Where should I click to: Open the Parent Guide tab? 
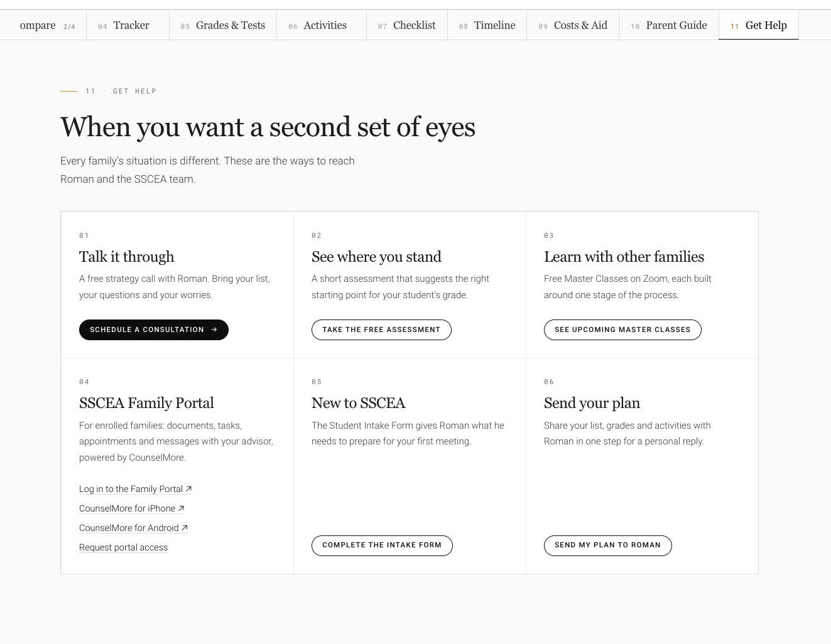pyautogui.click(x=669, y=25)
